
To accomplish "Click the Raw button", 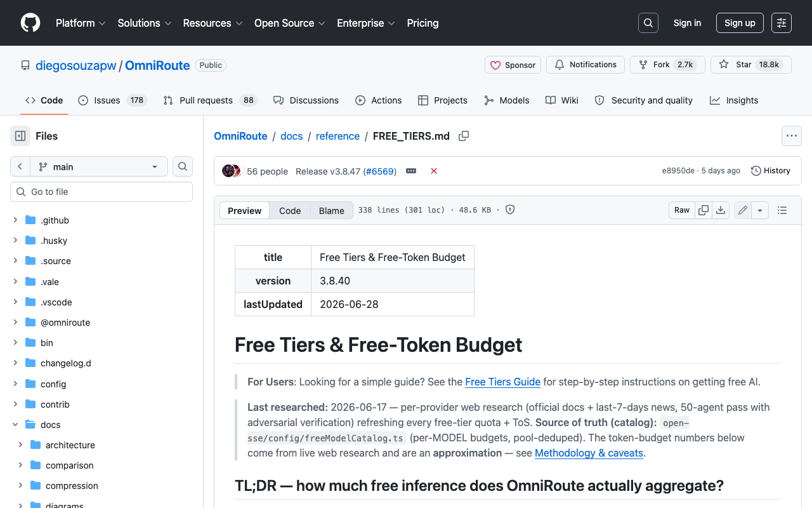I will [x=682, y=210].
